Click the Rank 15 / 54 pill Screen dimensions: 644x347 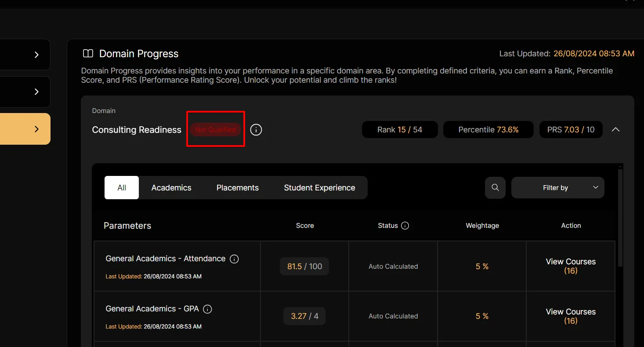click(399, 130)
